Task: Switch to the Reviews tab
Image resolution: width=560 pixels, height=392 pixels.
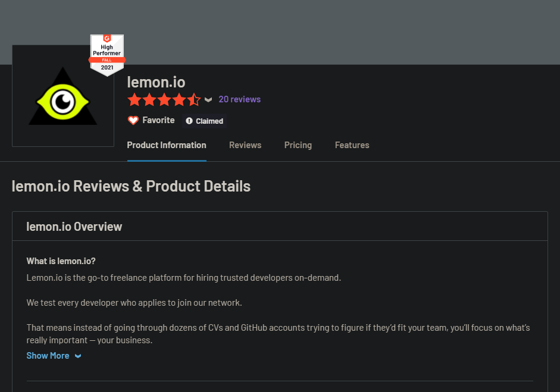Action: click(x=245, y=145)
